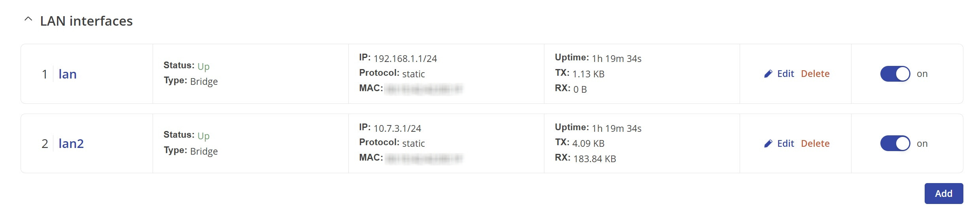980x217 pixels.
Task: Click row number 1 beside lan
Action: pyautogui.click(x=45, y=74)
